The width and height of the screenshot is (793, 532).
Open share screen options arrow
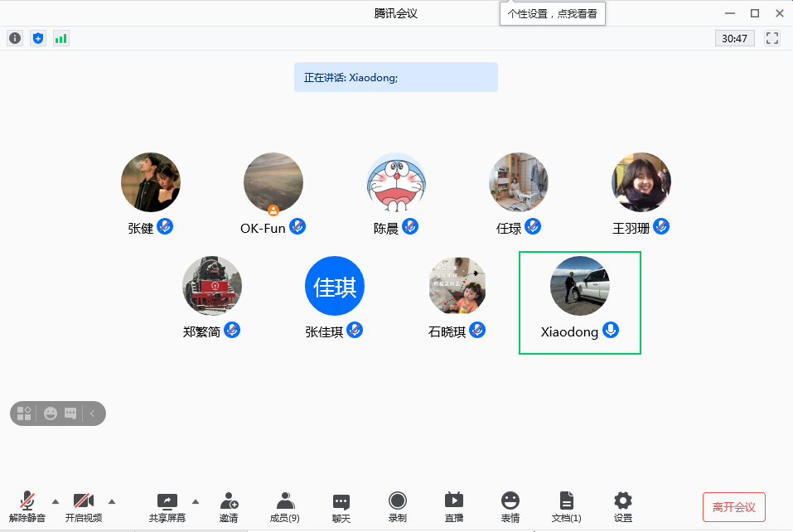tap(196, 501)
